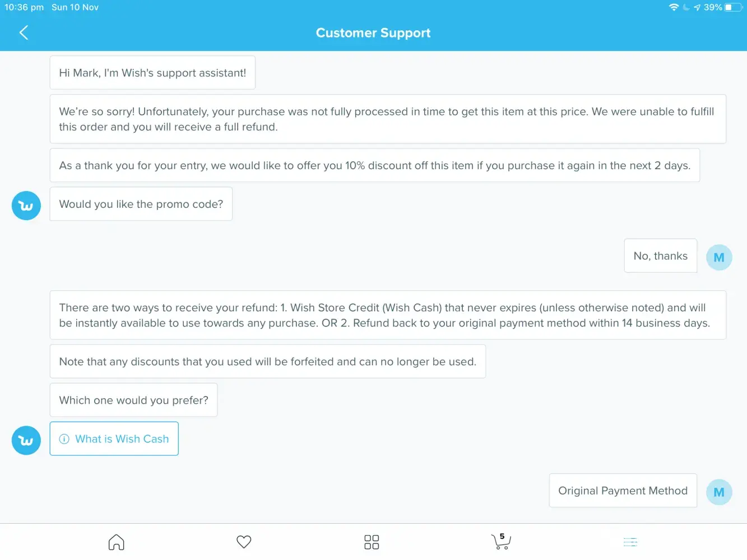Tap the battery indicator in status bar
Screen dimensions: 747x560
click(x=733, y=7)
